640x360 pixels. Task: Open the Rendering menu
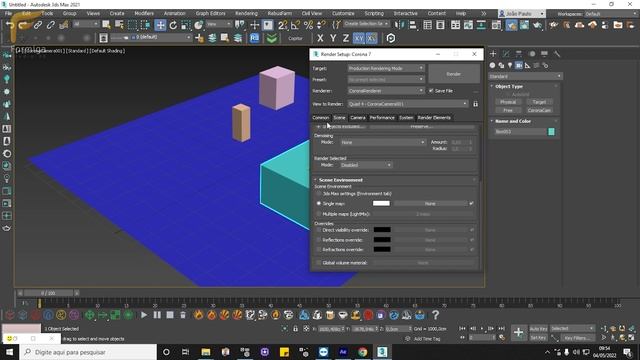click(246, 13)
